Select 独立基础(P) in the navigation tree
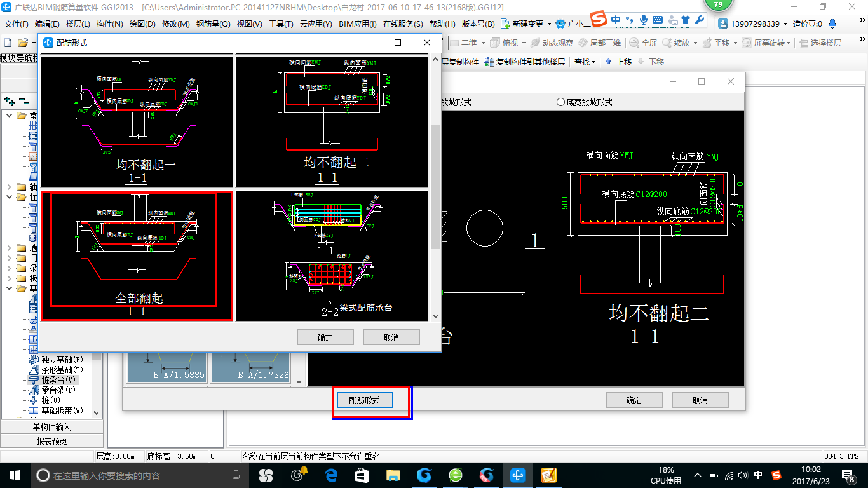 coord(62,359)
